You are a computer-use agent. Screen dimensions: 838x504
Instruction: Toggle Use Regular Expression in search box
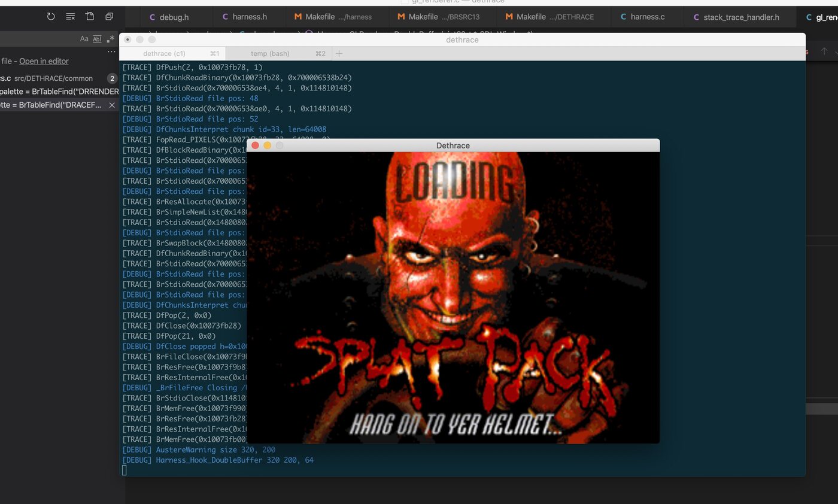[110, 39]
